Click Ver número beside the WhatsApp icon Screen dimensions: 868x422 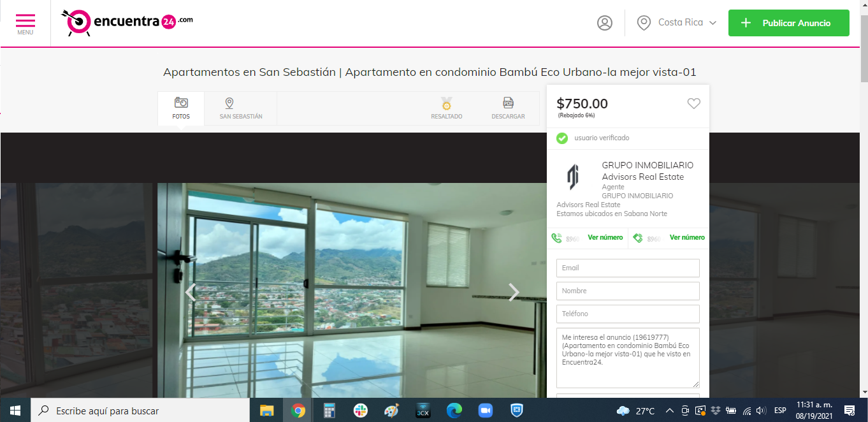tap(687, 238)
